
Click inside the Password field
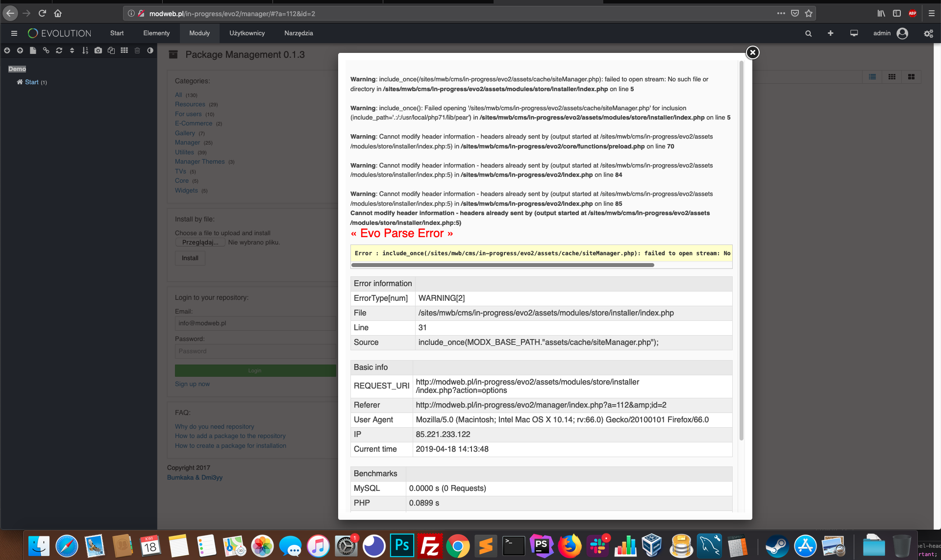coord(255,351)
